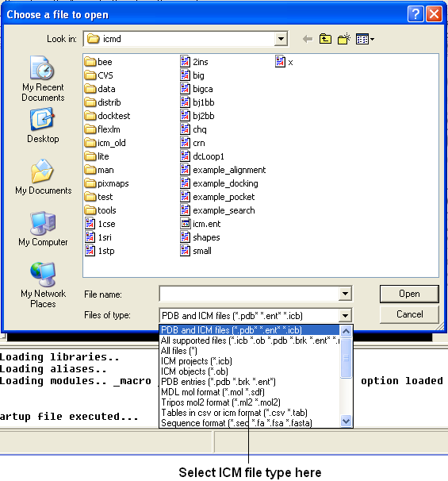The width and height of the screenshot is (448, 481).
Task: Open My Recent Documents shortcut
Action: coord(43,79)
